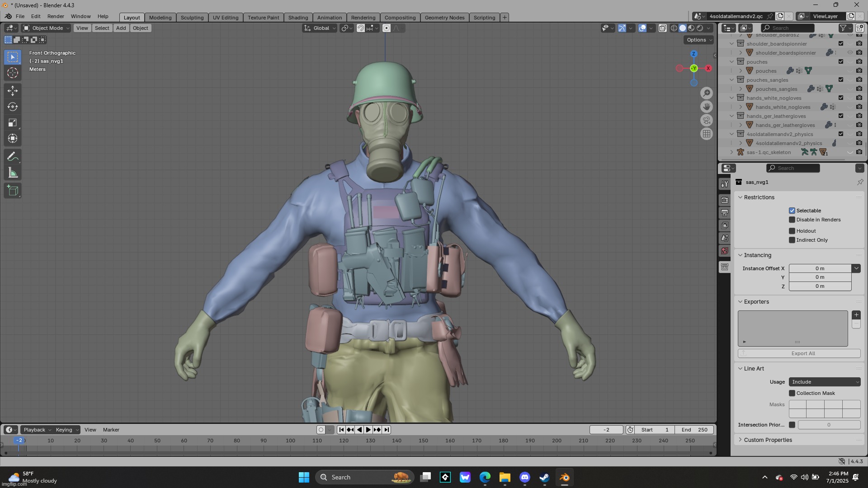The image size is (868, 488).
Task: Click the new collection icon in outliner
Action: click(x=859, y=28)
